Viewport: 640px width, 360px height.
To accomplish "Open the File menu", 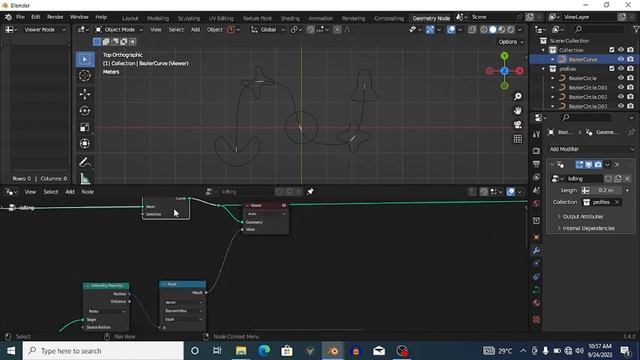I will 20,17.
